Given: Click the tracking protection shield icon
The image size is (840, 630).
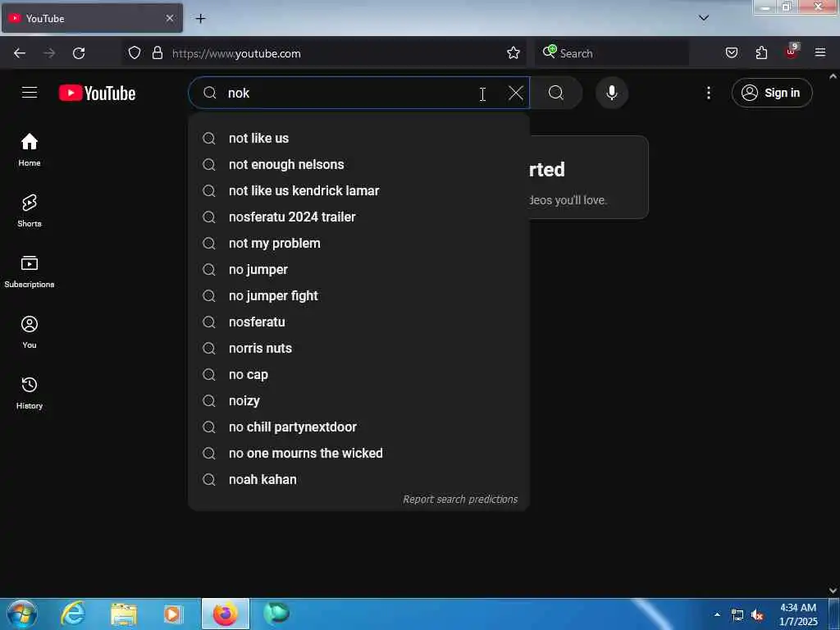Looking at the screenshot, I should 135,52.
